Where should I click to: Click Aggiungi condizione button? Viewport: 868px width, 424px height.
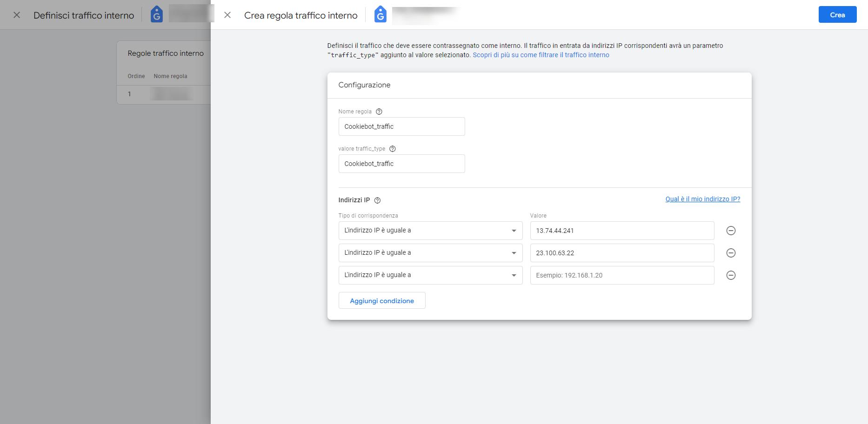381,301
